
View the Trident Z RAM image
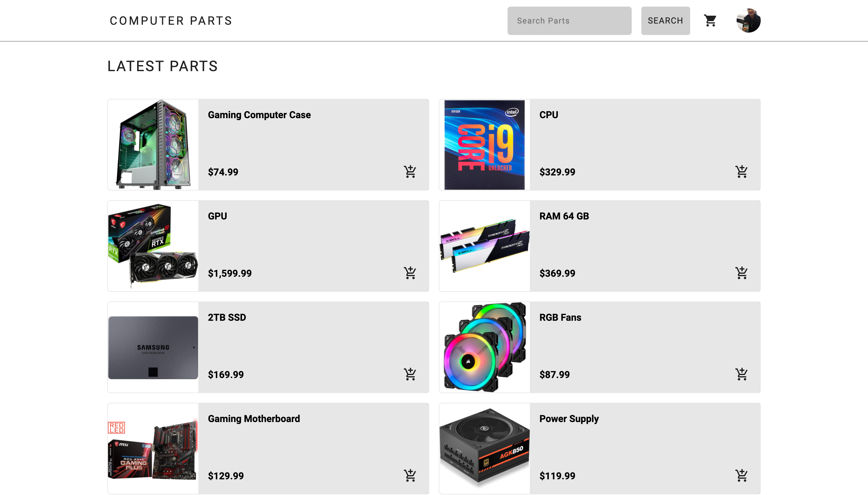click(x=484, y=246)
